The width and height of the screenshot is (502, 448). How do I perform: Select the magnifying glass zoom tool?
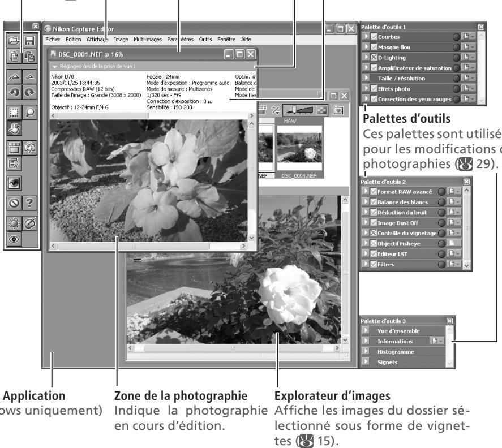click(30, 113)
